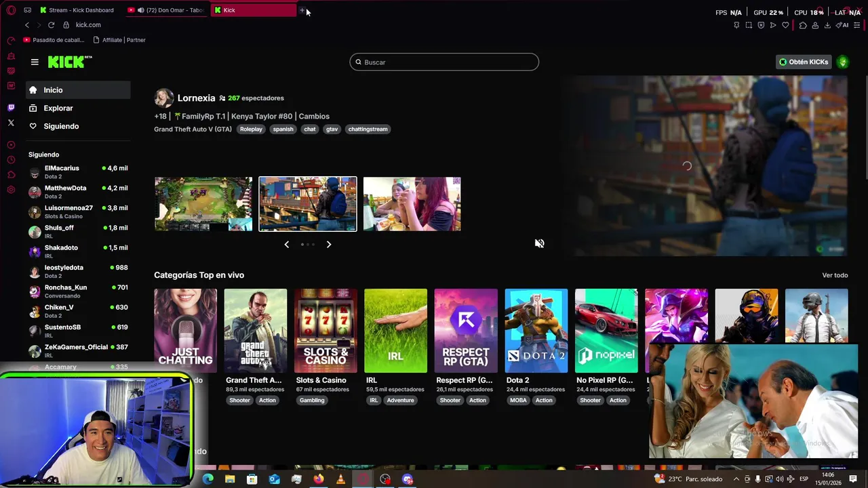Add page to bookmarks heart icon
Image resolution: width=868 pixels, height=488 pixels.
click(785, 25)
